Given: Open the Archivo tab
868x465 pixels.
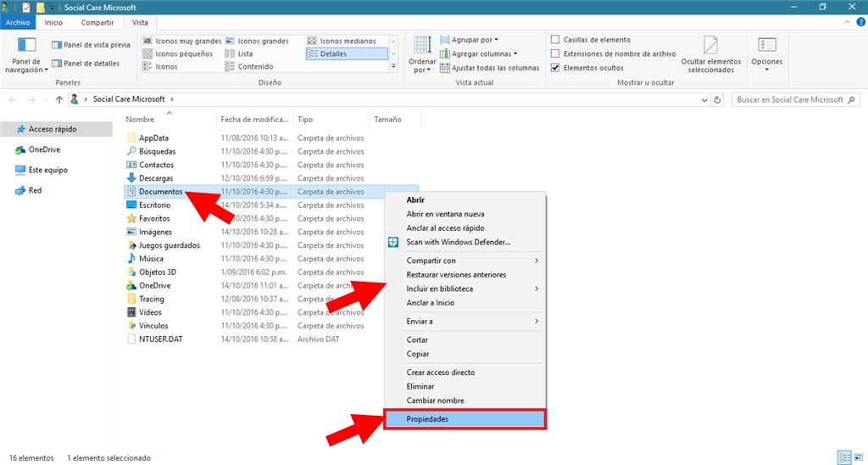Looking at the screenshot, I should [18, 23].
